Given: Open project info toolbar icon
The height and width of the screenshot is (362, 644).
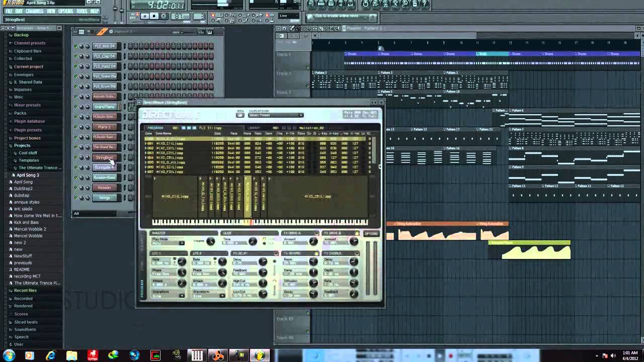Looking at the screenshot, I should point(416,4).
